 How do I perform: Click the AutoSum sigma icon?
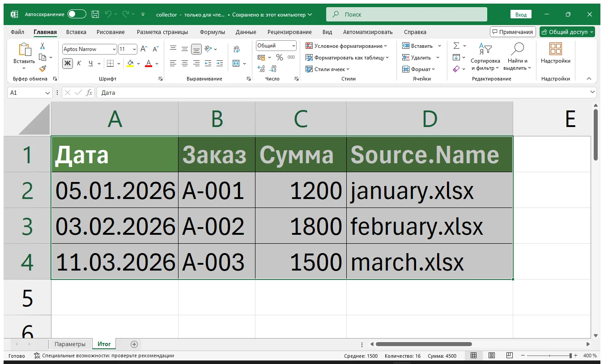[456, 46]
